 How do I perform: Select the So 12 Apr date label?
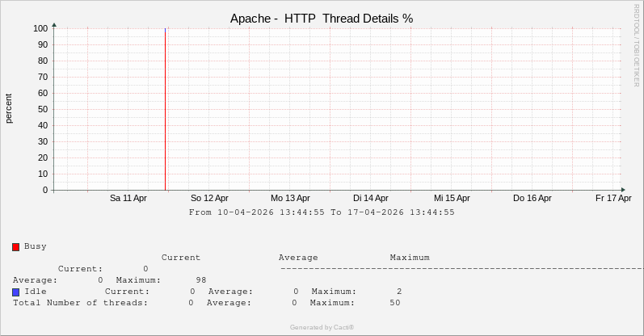[209, 198]
